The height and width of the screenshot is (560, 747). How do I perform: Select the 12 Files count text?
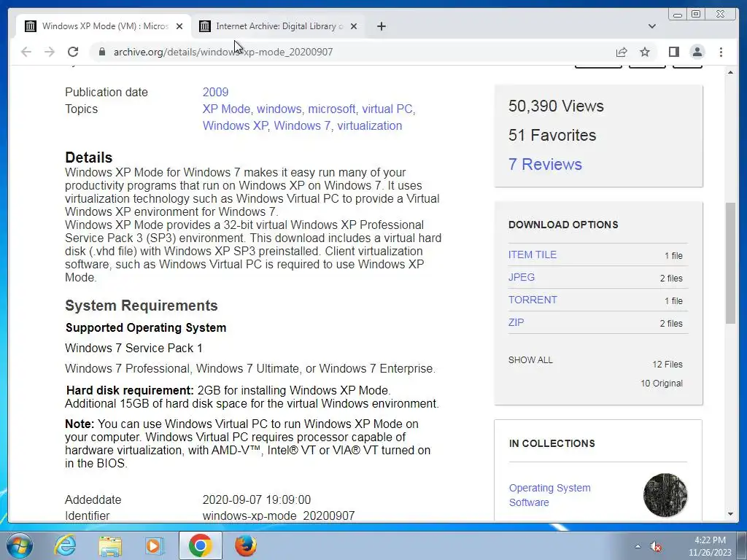point(667,365)
